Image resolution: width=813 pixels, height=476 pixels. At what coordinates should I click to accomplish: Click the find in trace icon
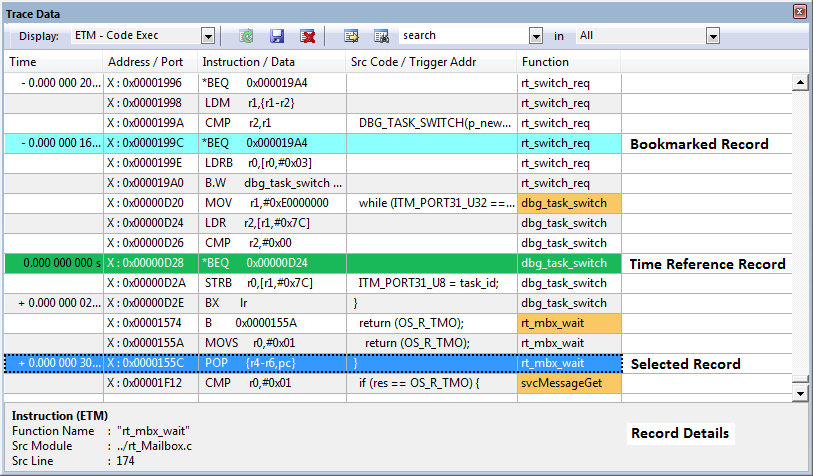coord(351,36)
